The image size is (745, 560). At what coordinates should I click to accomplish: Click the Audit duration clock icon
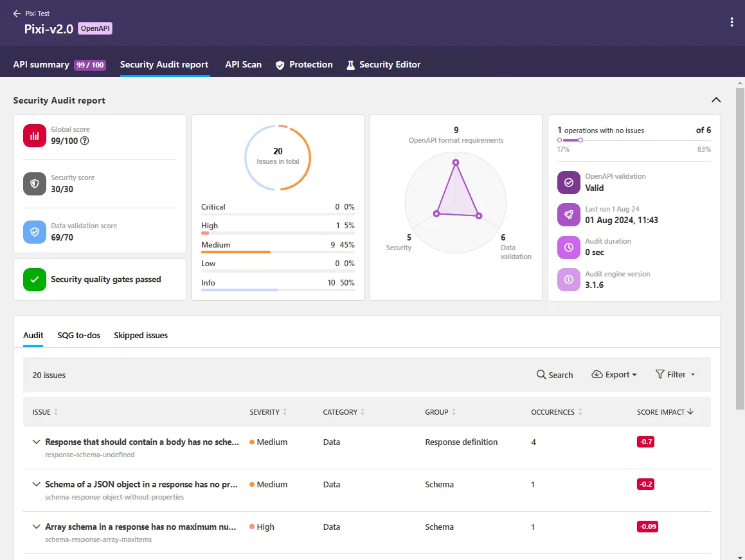pyautogui.click(x=568, y=248)
